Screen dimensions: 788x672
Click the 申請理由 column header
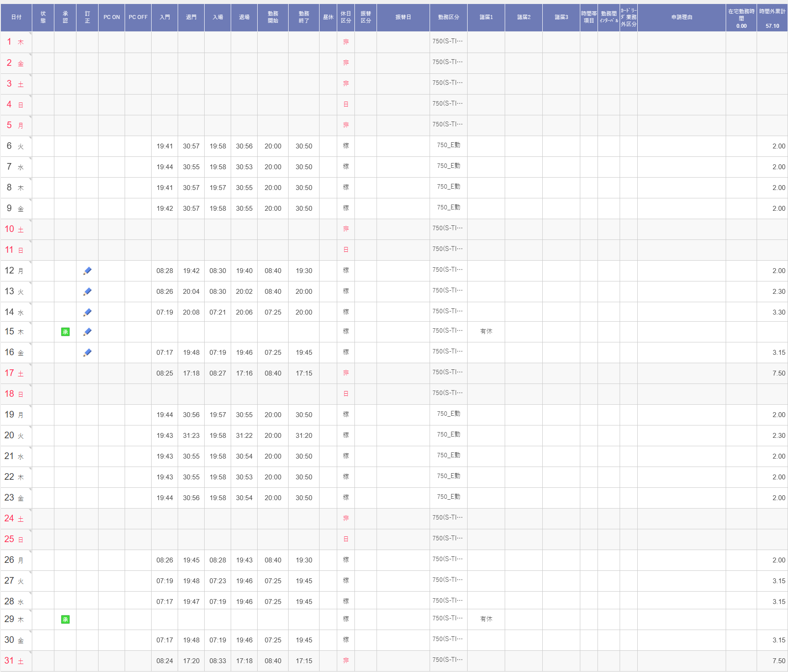pos(681,17)
